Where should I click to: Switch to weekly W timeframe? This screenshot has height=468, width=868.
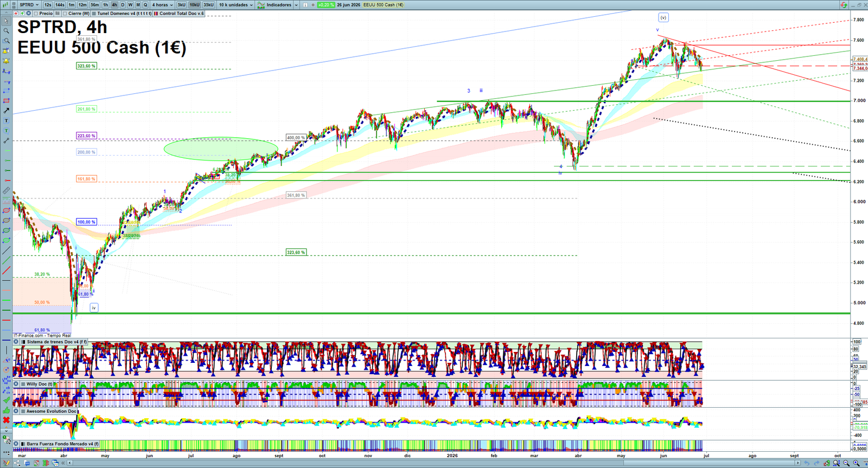[130, 5]
